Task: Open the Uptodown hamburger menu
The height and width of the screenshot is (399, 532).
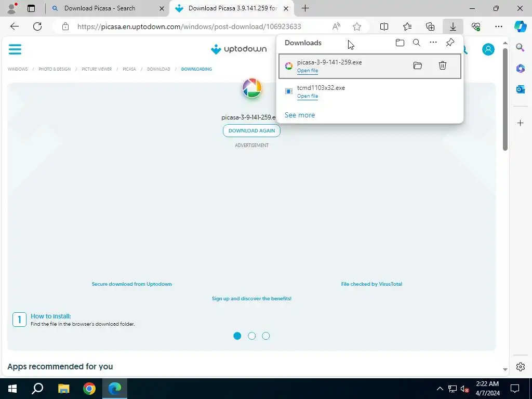Action: coord(15,49)
